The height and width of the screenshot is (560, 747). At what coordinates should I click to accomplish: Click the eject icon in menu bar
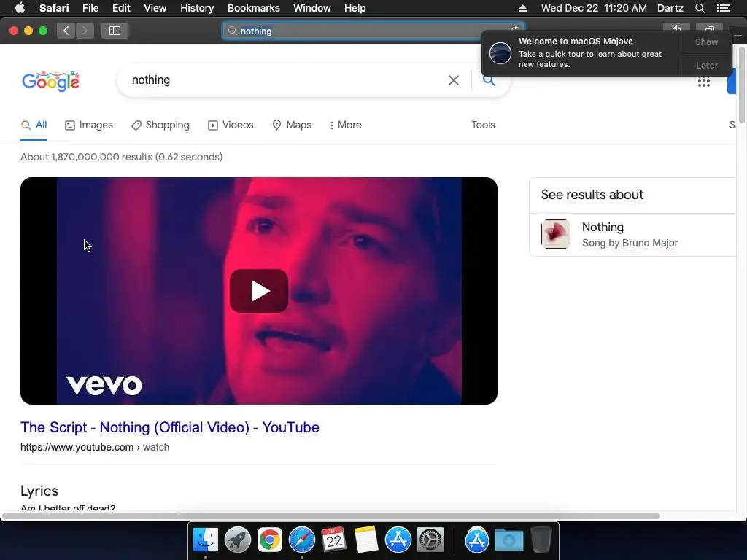(522, 8)
